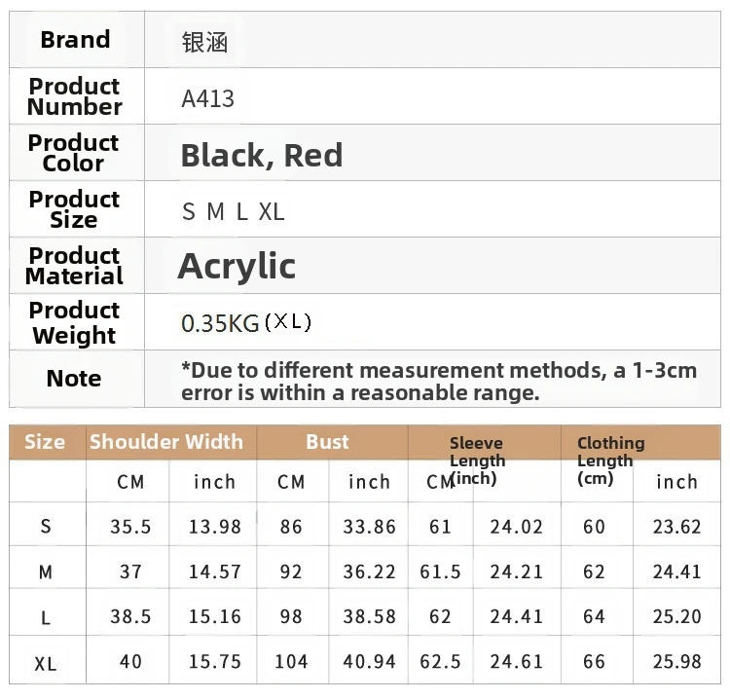This screenshot has width=730, height=700.
Task: Click the Brand label cell
Action: (x=75, y=40)
